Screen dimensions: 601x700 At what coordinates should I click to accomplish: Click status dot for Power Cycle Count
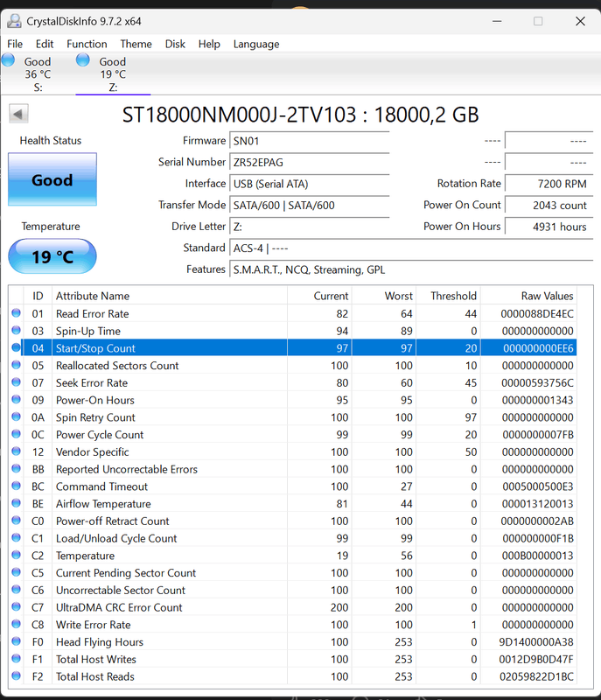(16, 434)
